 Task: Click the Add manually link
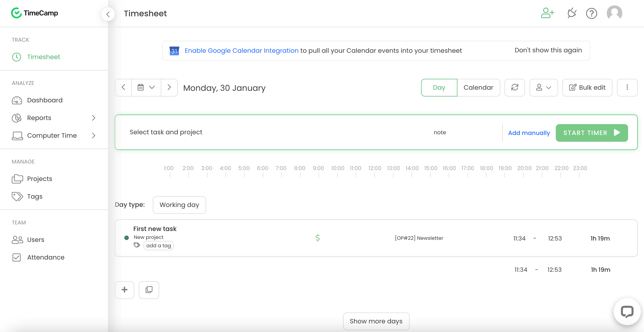click(529, 132)
